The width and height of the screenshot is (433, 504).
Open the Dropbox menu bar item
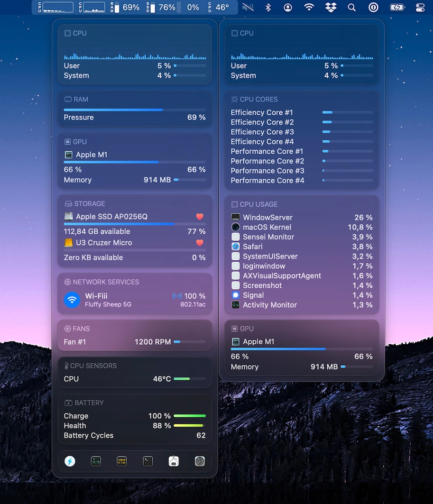point(331,7)
